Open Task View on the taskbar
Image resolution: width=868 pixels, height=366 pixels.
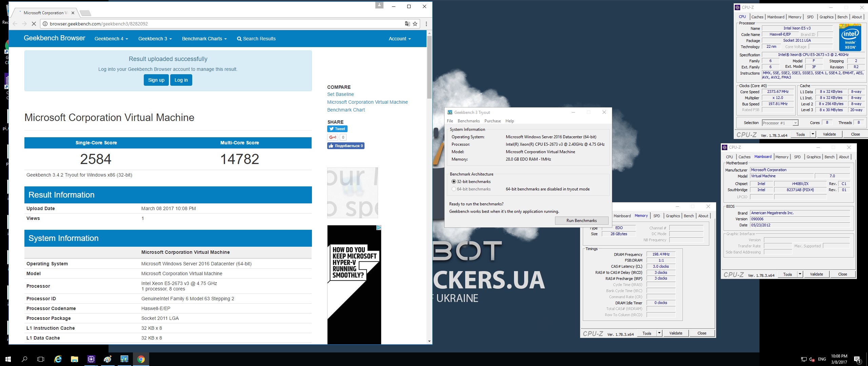[x=41, y=359]
